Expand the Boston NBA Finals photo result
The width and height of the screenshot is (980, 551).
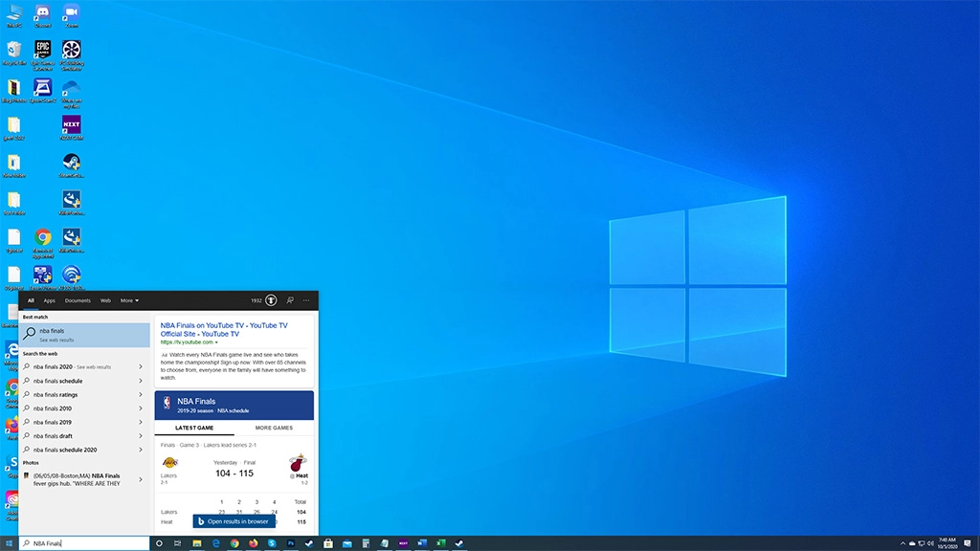point(140,480)
